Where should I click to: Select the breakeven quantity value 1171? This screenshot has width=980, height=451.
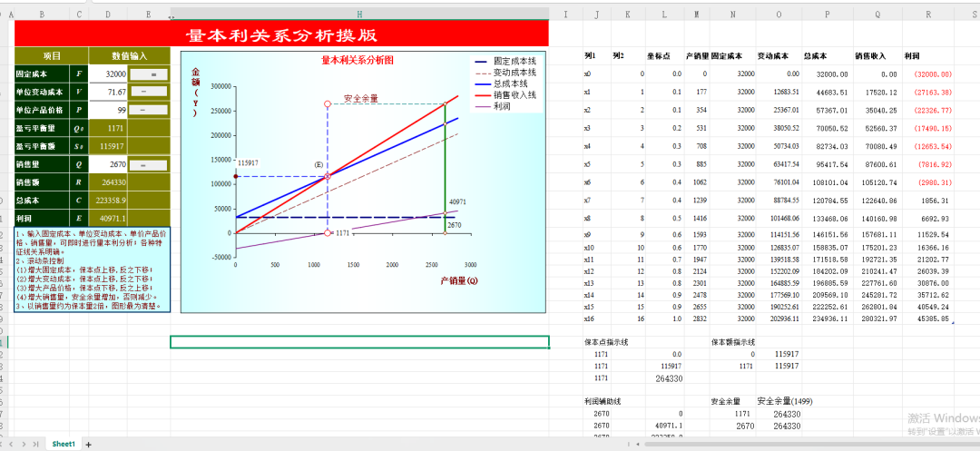(x=108, y=129)
